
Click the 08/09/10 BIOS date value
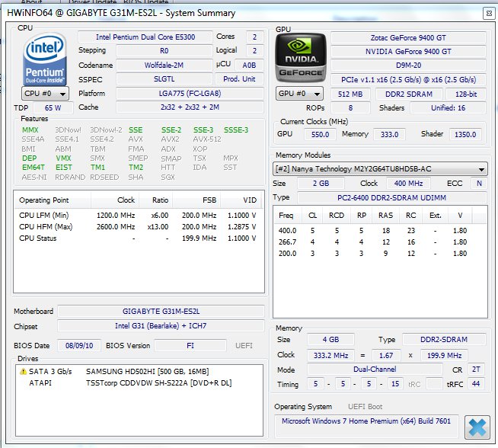(x=79, y=345)
